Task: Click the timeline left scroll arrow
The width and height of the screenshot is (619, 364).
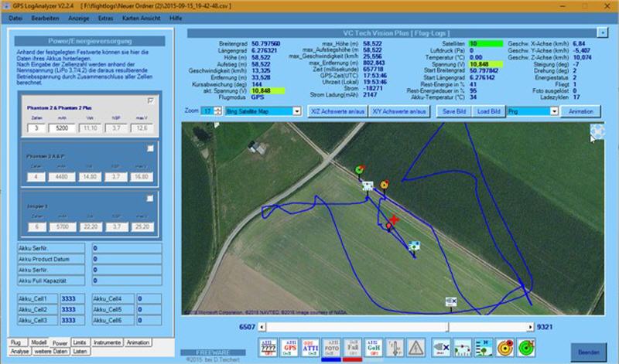Action: pos(262,327)
